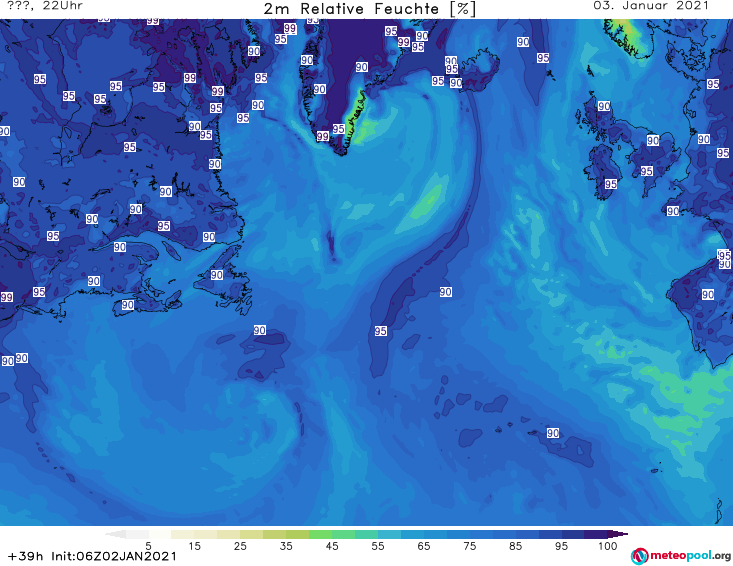Click the 90 contour label on Newfoundland
733x566 pixels.
tap(216, 275)
